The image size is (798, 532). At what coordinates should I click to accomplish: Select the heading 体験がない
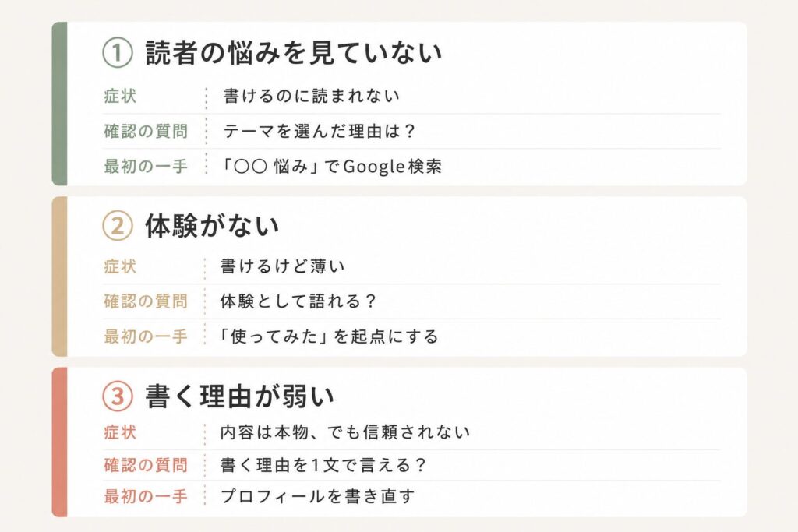coord(212,225)
